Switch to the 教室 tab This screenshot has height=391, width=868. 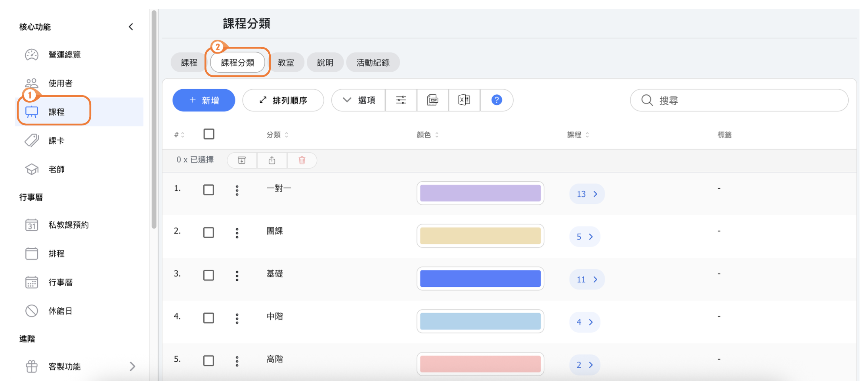[x=285, y=63]
